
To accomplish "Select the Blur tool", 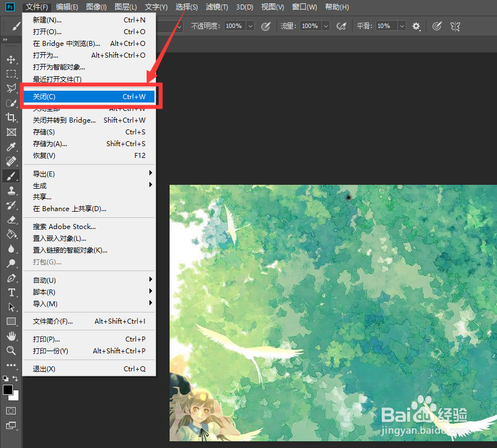I will [11, 249].
